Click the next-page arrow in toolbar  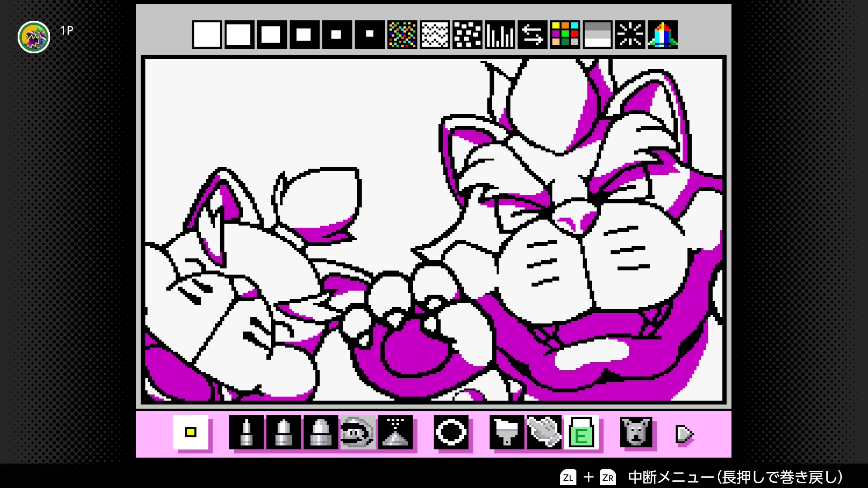pos(684,434)
